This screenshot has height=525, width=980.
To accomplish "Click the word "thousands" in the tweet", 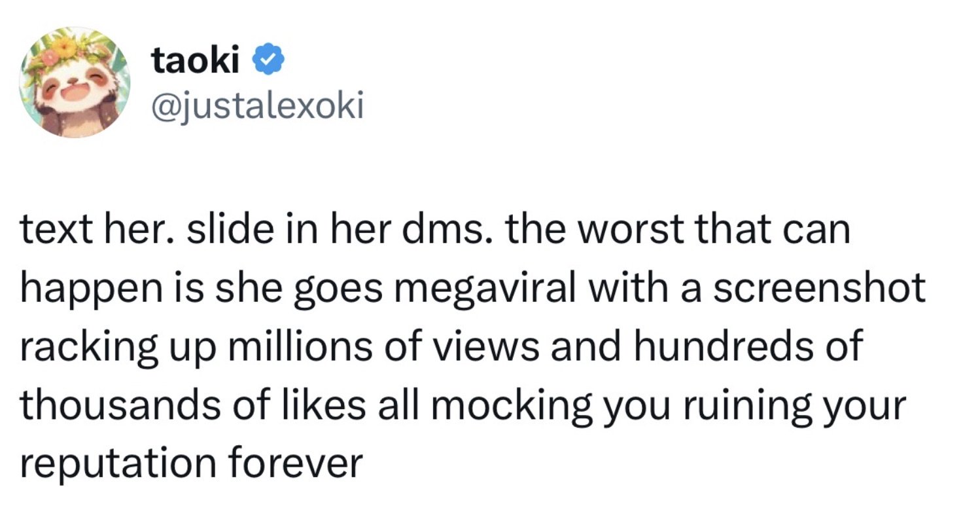I will (x=117, y=404).
